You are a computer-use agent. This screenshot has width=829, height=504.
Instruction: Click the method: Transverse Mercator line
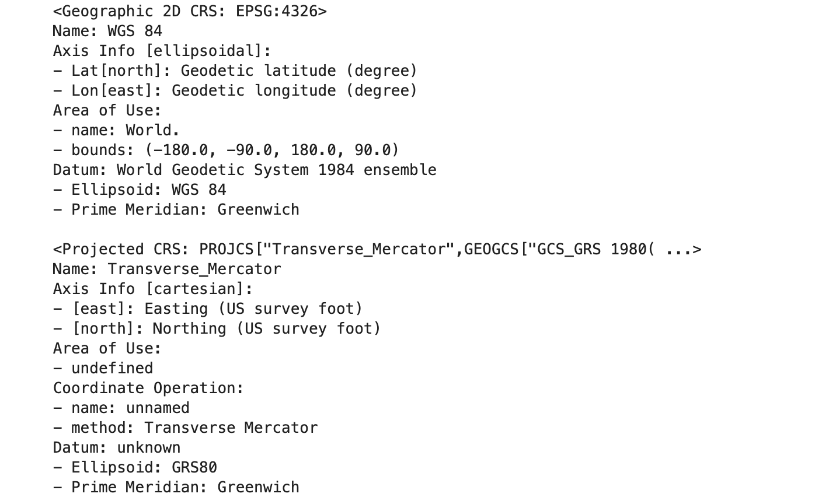pos(186,428)
